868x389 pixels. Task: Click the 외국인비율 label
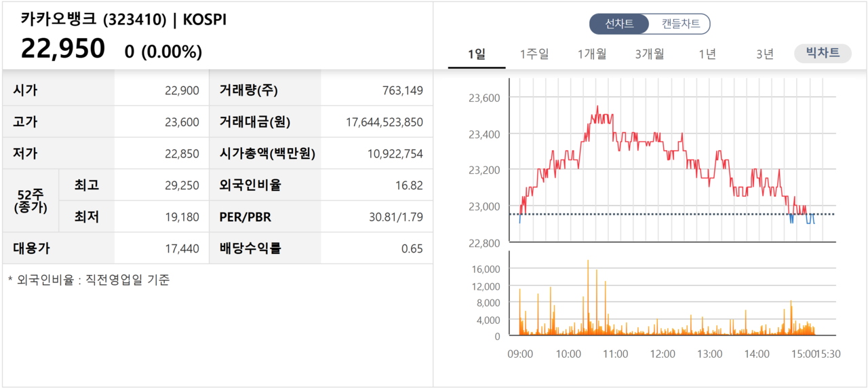pyautogui.click(x=250, y=185)
